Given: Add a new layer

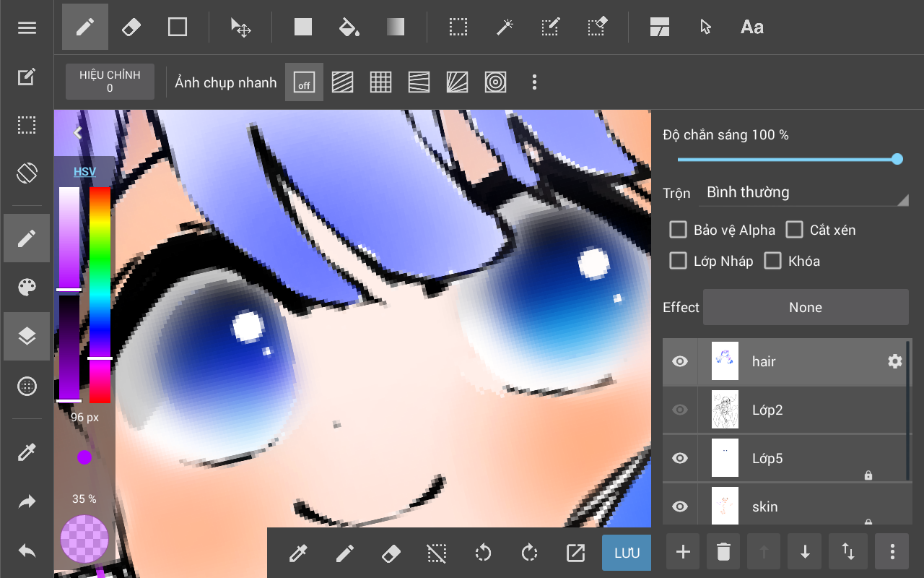Looking at the screenshot, I should (683, 552).
